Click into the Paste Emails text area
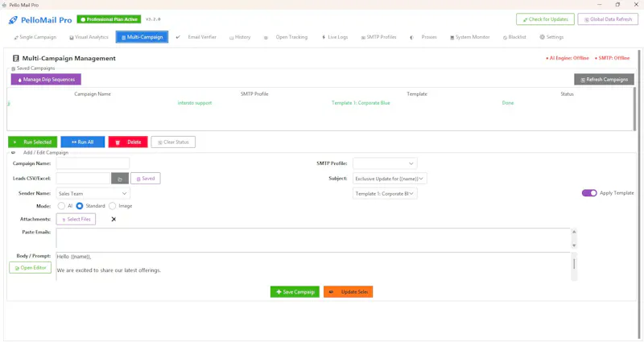The height and width of the screenshot is (342, 644). [x=313, y=238]
